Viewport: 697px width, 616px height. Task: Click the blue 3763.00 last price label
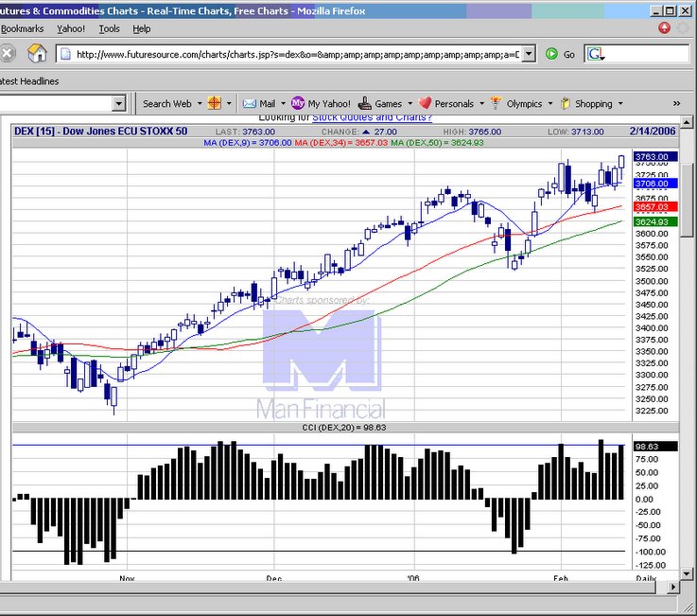pos(655,156)
